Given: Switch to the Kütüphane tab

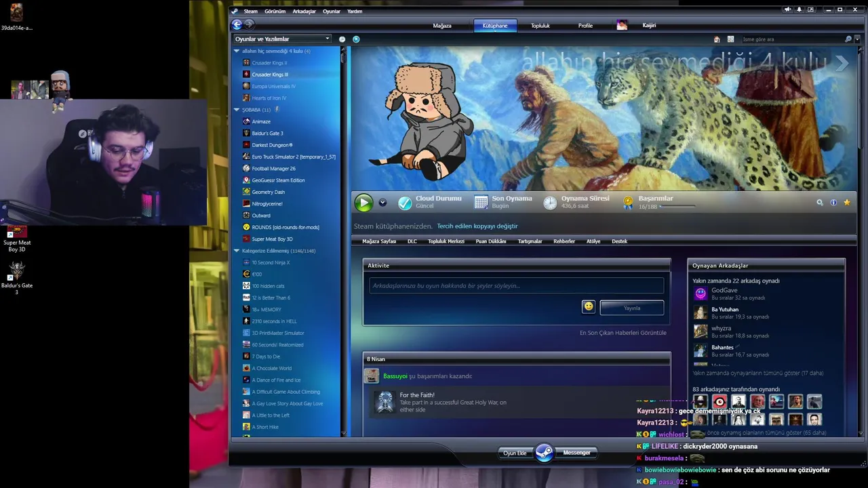Looking at the screenshot, I should (x=495, y=26).
